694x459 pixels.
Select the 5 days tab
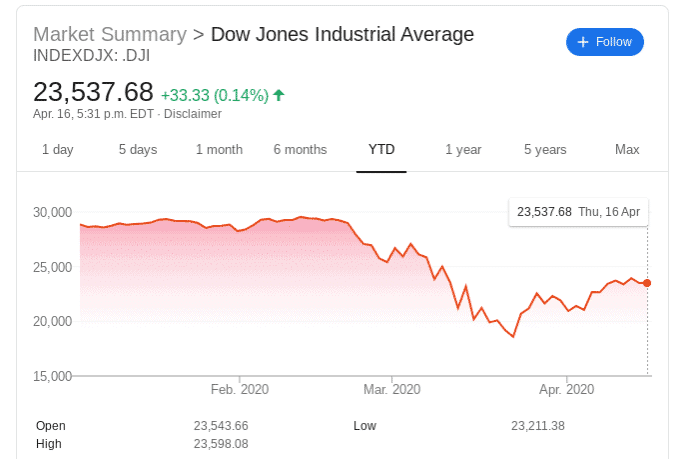click(x=137, y=150)
